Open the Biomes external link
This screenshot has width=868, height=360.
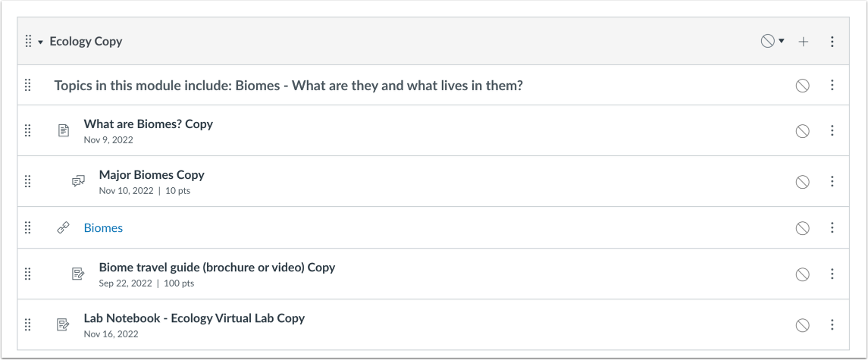tap(103, 227)
